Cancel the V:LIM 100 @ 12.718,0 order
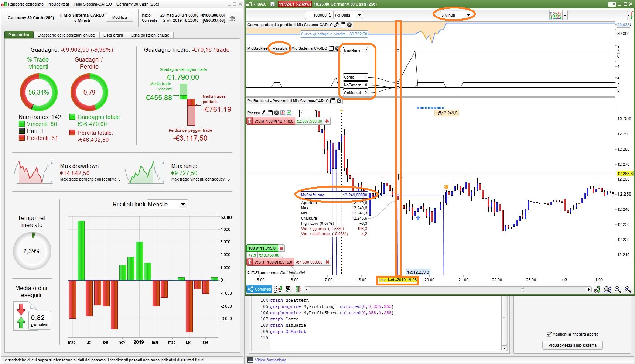This screenshot has height=364, width=635. pyautogui.click(x=327, y=121)
